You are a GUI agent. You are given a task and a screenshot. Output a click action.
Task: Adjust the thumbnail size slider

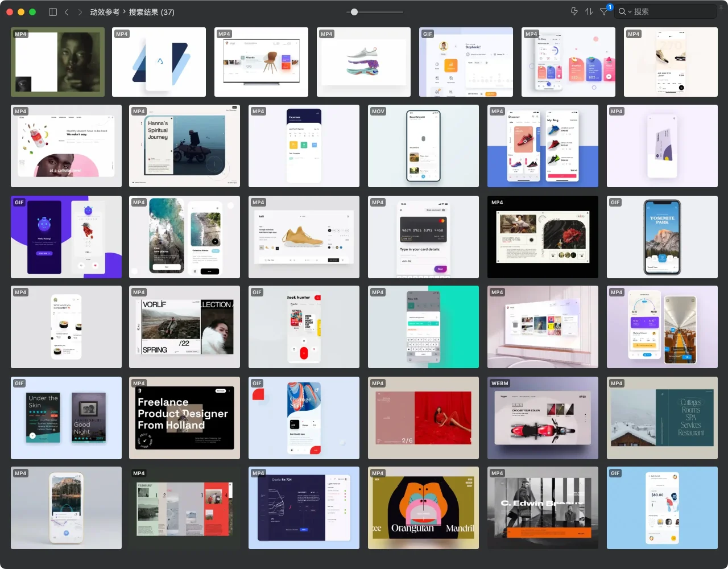click(354, 12)
